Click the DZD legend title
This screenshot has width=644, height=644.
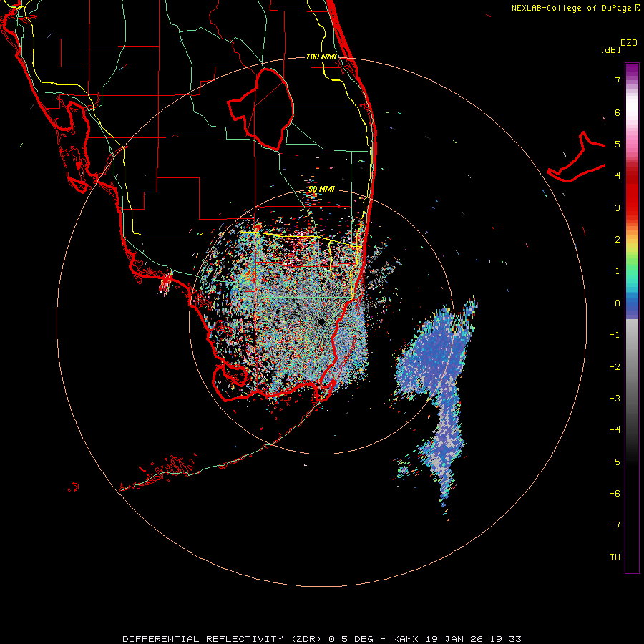coord(629,43)
